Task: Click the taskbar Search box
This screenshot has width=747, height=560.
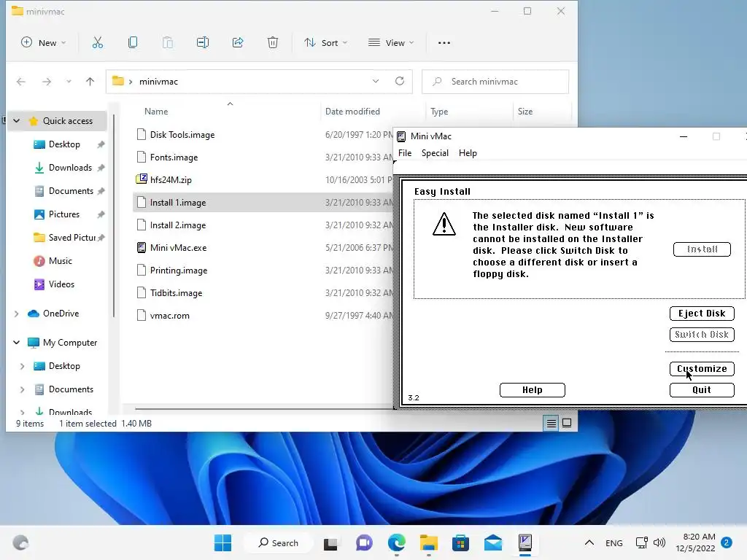Action: pyautogui.click(x=278, y=542)
